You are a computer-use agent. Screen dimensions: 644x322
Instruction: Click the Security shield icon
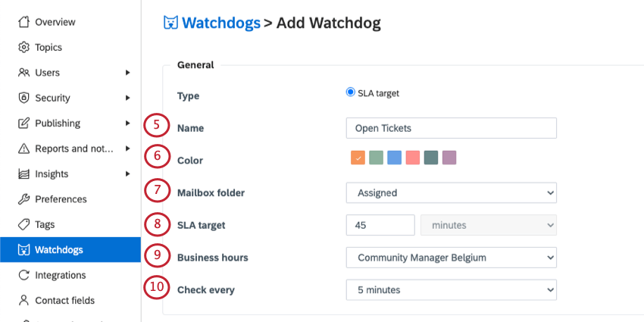click(23, 98)
